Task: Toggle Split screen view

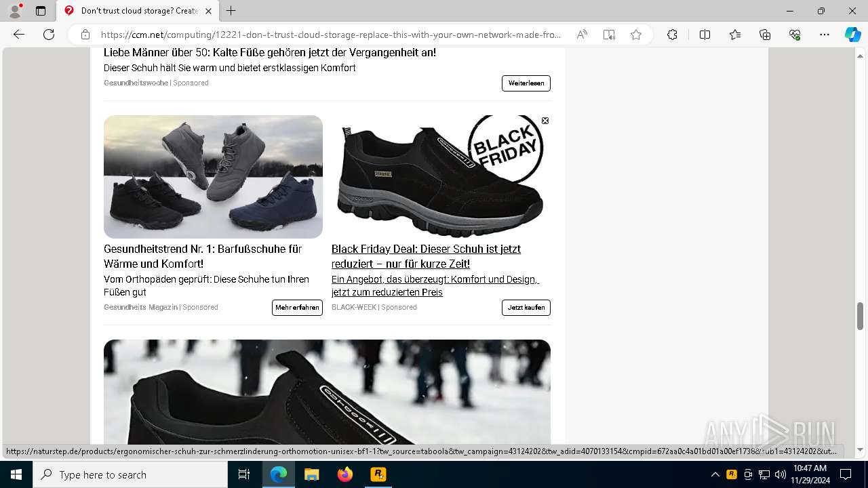Action: point(705,35)
